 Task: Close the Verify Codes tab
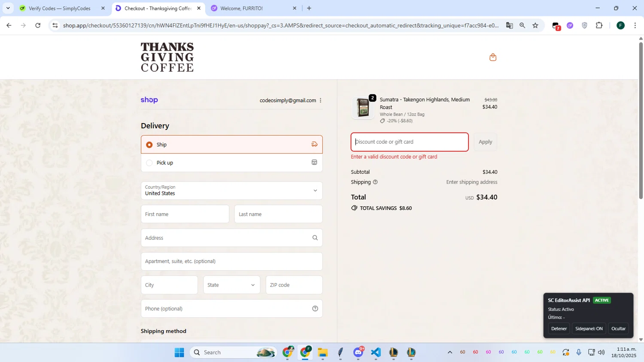[x=103, y=8]
